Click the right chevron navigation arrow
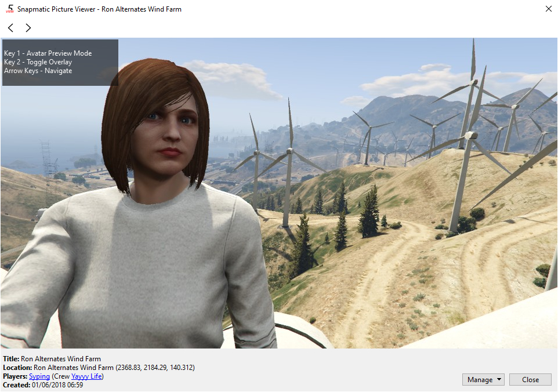 28,27
